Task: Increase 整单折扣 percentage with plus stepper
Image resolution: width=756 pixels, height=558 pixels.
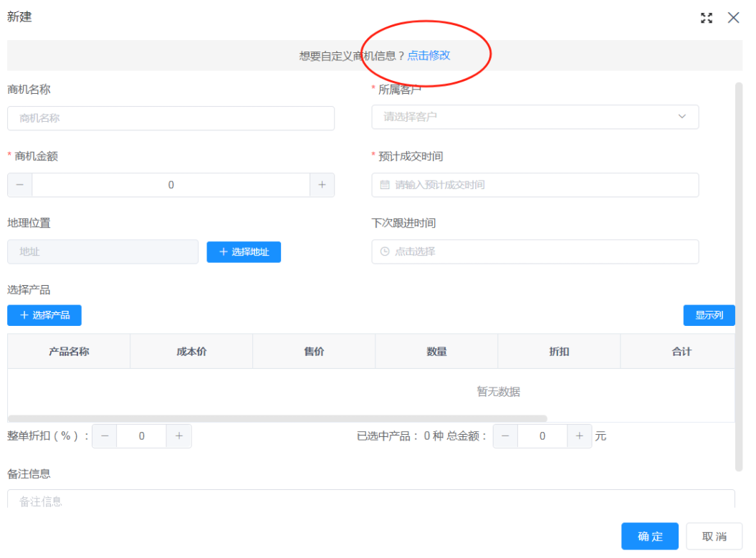Action: 178,436
